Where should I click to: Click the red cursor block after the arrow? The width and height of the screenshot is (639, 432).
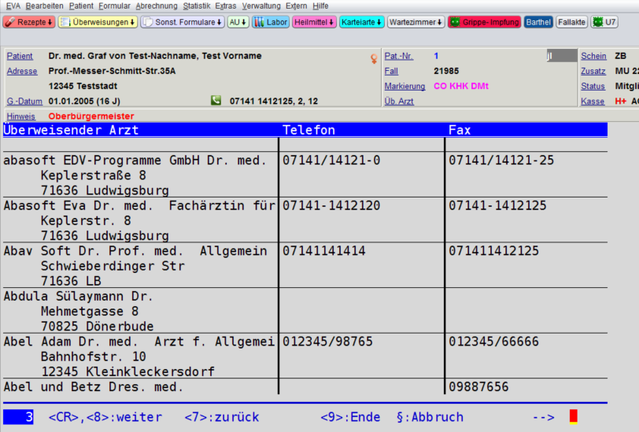tap(573, 417)
